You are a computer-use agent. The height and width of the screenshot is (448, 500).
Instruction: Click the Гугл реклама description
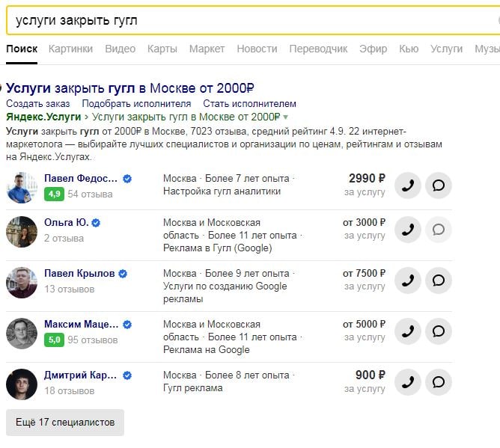pos(193,388)
